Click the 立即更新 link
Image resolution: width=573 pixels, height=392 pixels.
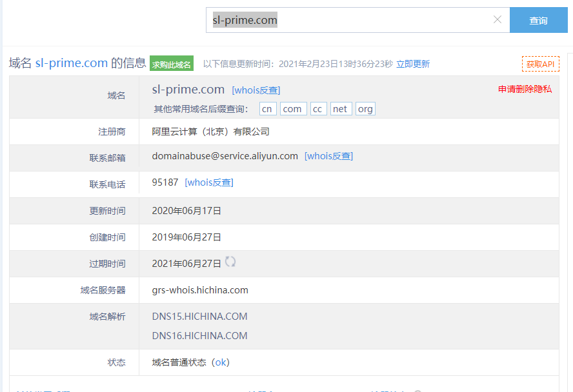tap(413, 64)
